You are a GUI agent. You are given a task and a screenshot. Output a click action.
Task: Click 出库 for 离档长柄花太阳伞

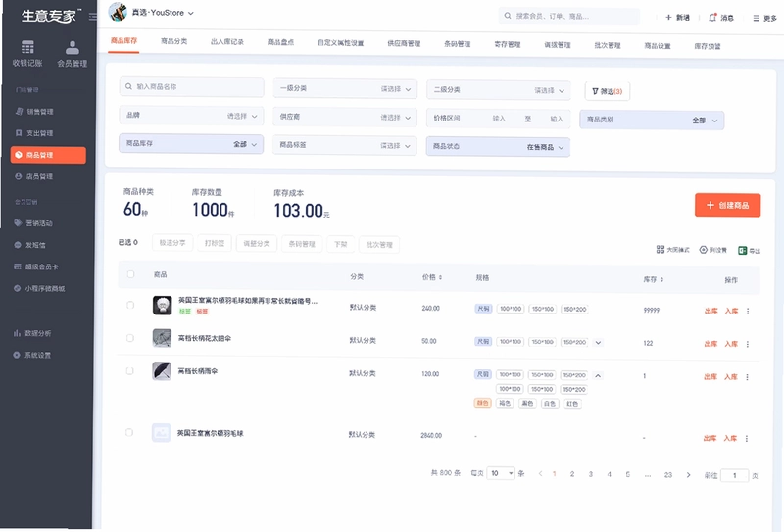pos(710,344)
